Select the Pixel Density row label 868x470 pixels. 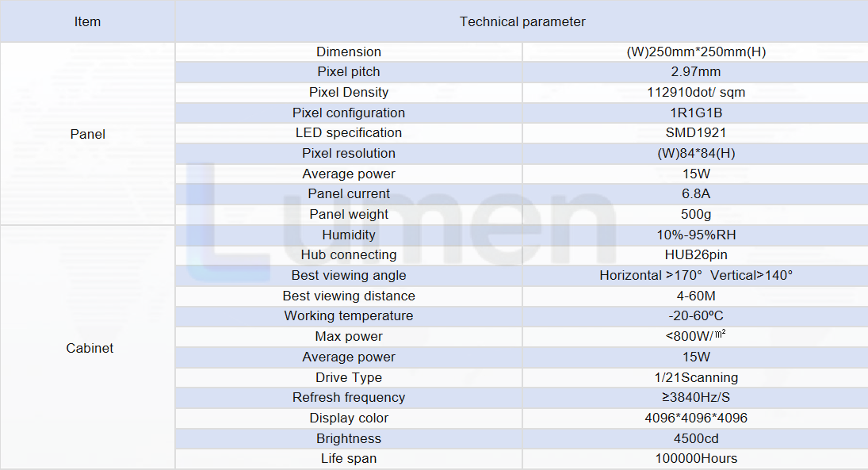tap(349, 93)
